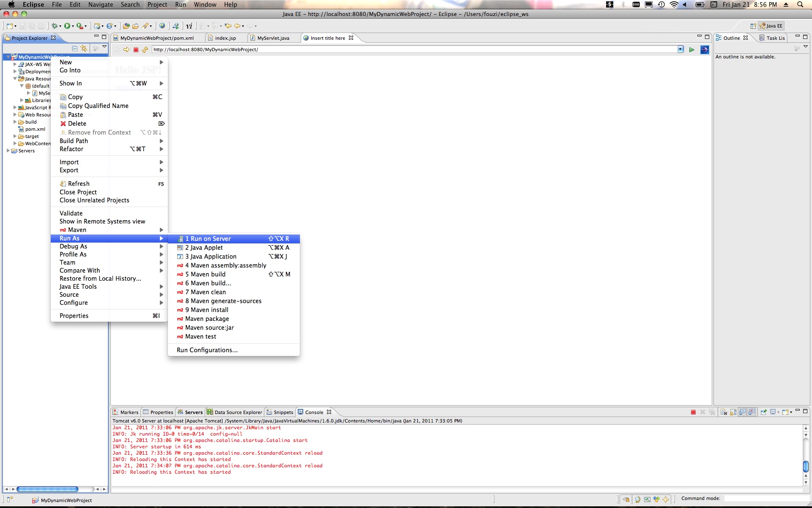Toggle the New submenu arrow
812x508 pixels.
[x=162, y=62]
